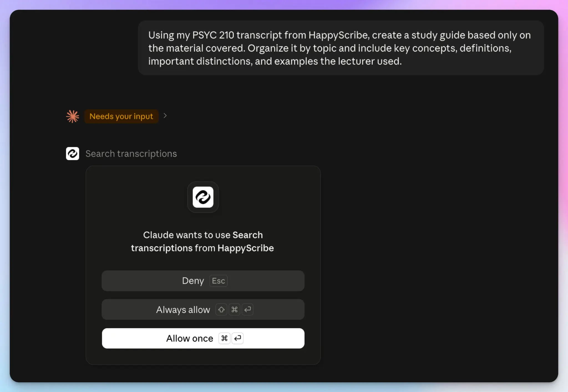The image size is (568, 392).
Task: Click the large HappyScribe logo in permission card
Action: point(203,197)
